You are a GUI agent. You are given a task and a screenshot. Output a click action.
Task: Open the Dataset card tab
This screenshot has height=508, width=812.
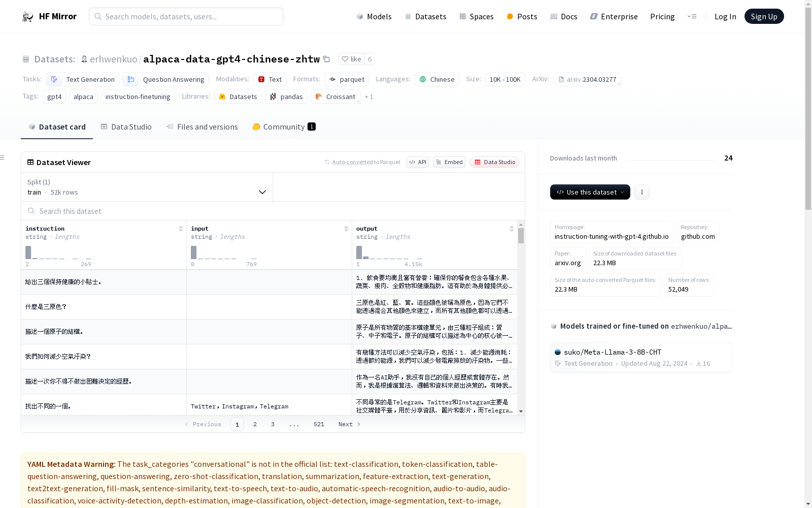[57, 126]
